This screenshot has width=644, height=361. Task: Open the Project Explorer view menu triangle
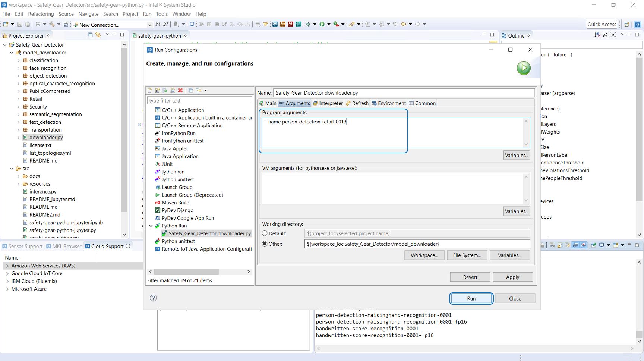point(107,34)
